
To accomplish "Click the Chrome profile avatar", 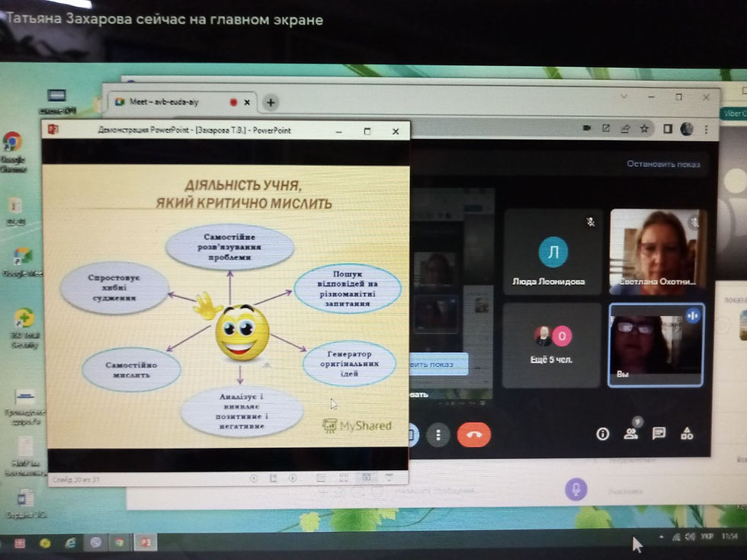I will click(x=687, y=130).
